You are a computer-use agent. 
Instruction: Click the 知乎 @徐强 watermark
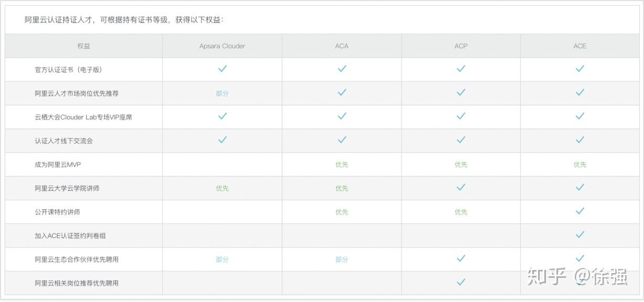click(x=577, y=276)
